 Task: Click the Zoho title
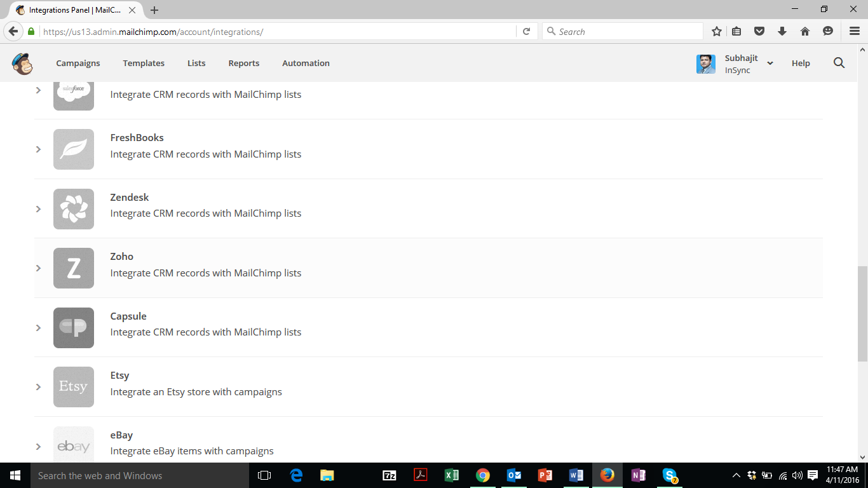click(x=122, y=256)
